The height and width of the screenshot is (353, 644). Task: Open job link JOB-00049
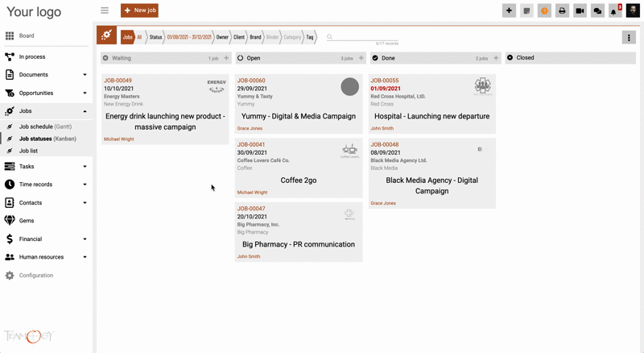click(118, 81)
